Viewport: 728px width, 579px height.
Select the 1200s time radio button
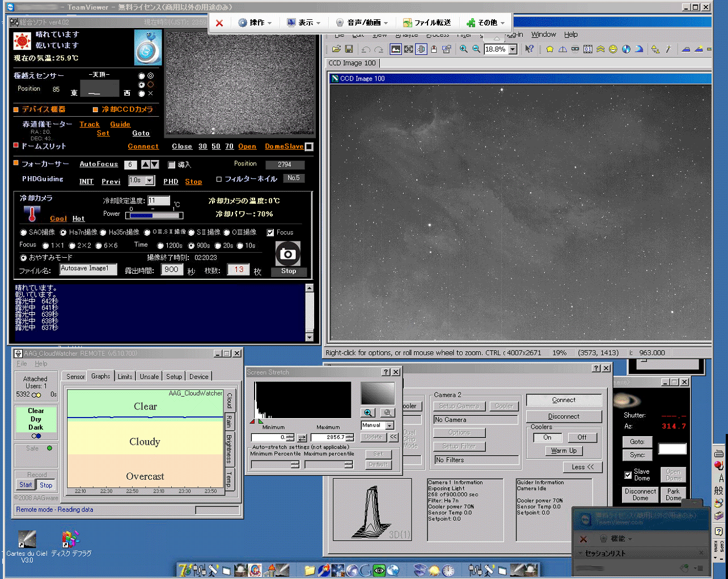(x=160, y=245)
